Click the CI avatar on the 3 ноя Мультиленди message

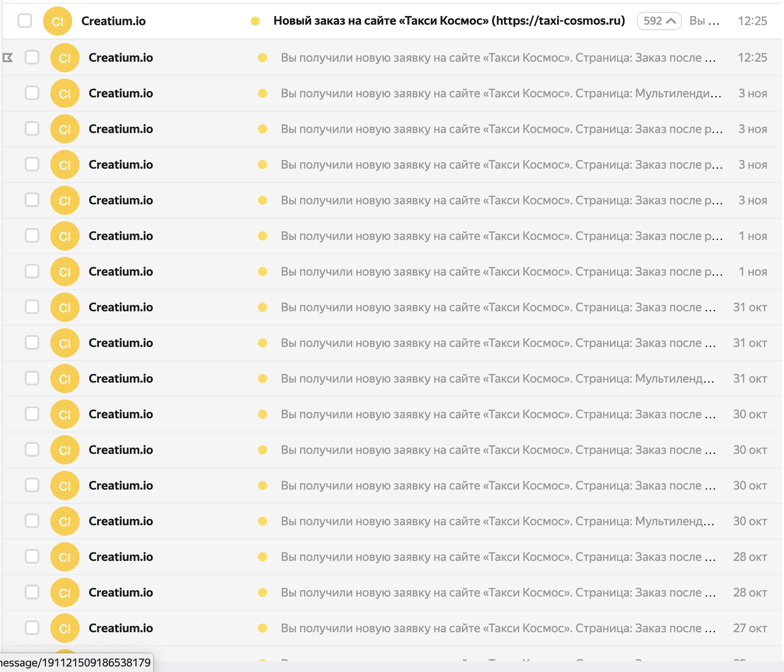pos(65,93)
